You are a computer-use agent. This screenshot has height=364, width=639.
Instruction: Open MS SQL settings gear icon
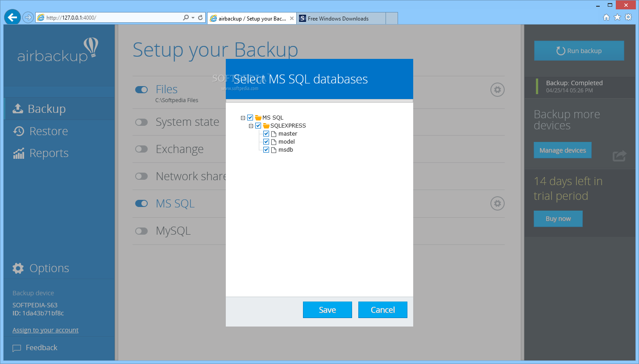(498, 204)
